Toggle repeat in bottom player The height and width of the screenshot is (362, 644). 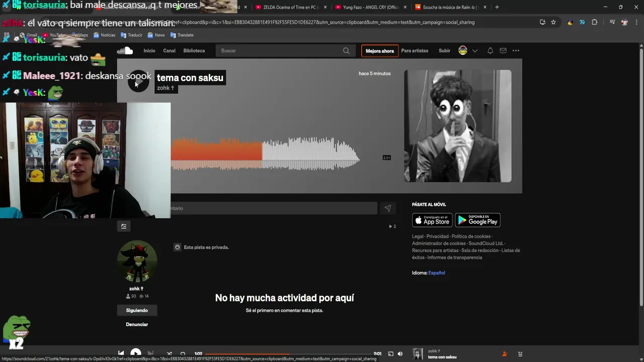(x=183, y=353)
